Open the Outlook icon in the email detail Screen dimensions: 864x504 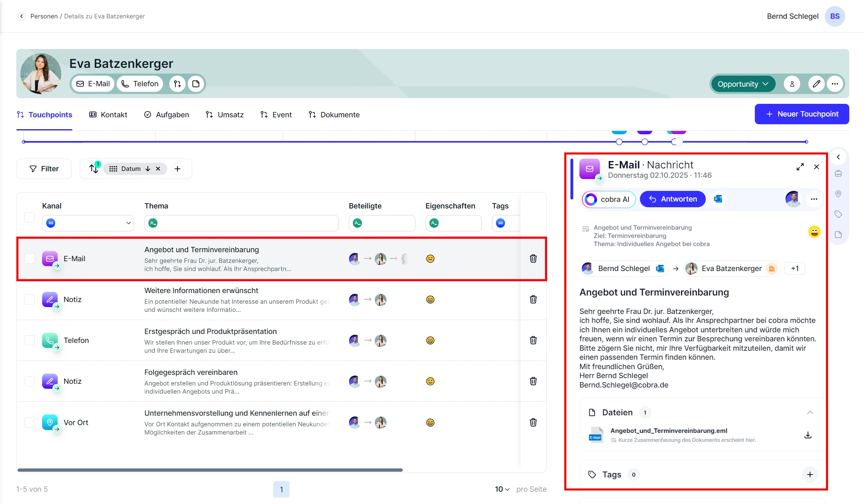718,199
